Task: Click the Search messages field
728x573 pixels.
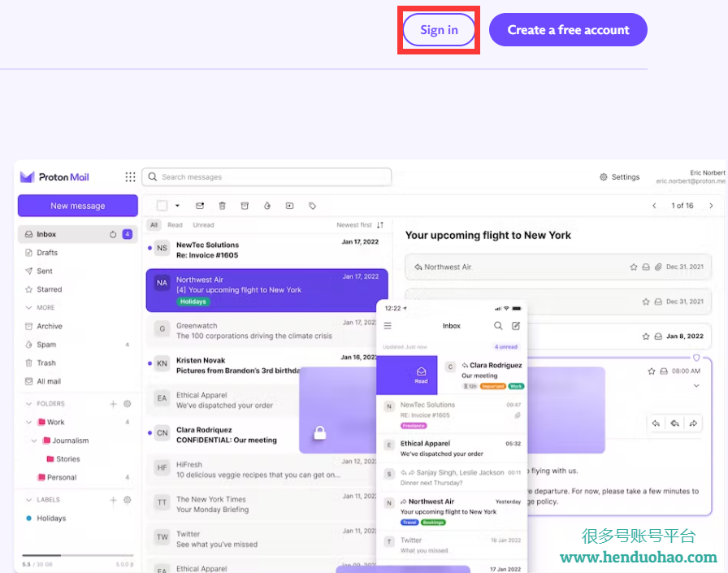Action: pyautogui.click(x=266, y=177)
